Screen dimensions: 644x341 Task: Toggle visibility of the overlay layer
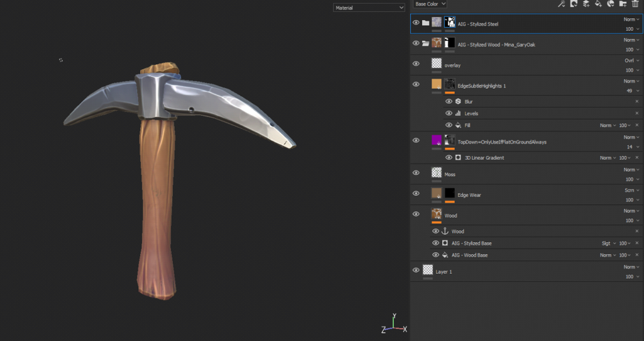click(x=416, y=64)
